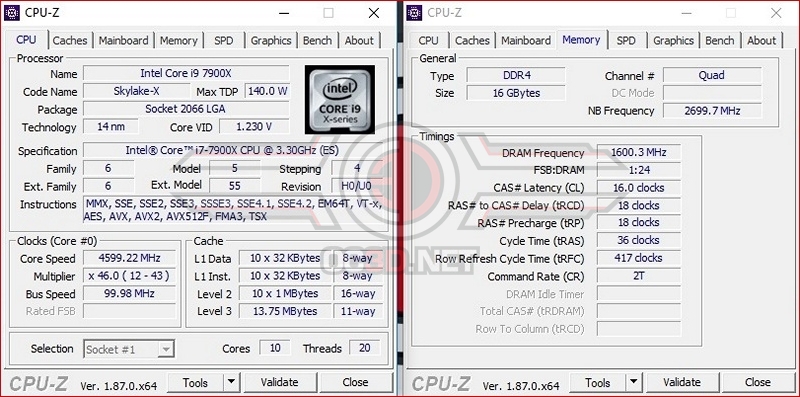800x397 pixels.
Task: Click the 'Skylake-X' code name value
Action: (137, 91)
